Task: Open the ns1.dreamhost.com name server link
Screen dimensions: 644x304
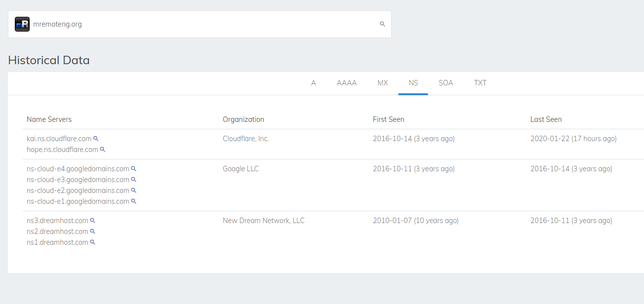Action: pyautogui.click(x=57, y=242)
